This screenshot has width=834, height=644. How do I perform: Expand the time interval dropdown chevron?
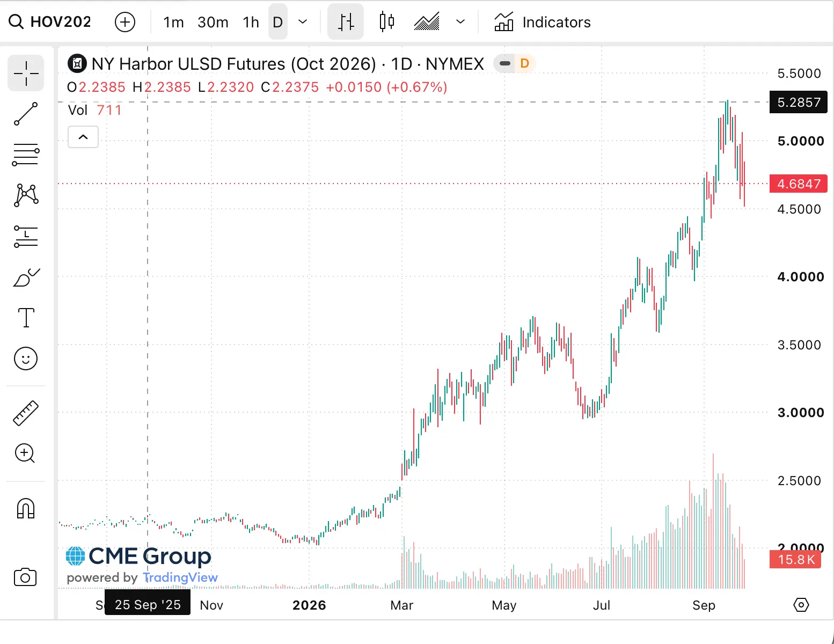click(303, 22)
